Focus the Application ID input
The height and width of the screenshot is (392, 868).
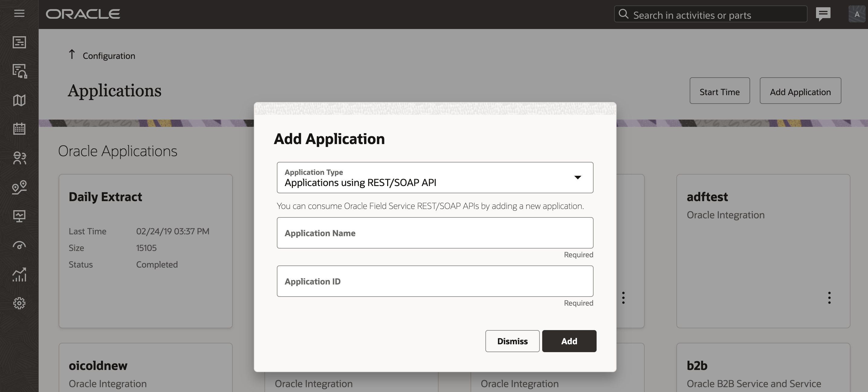tap(435, 281)
